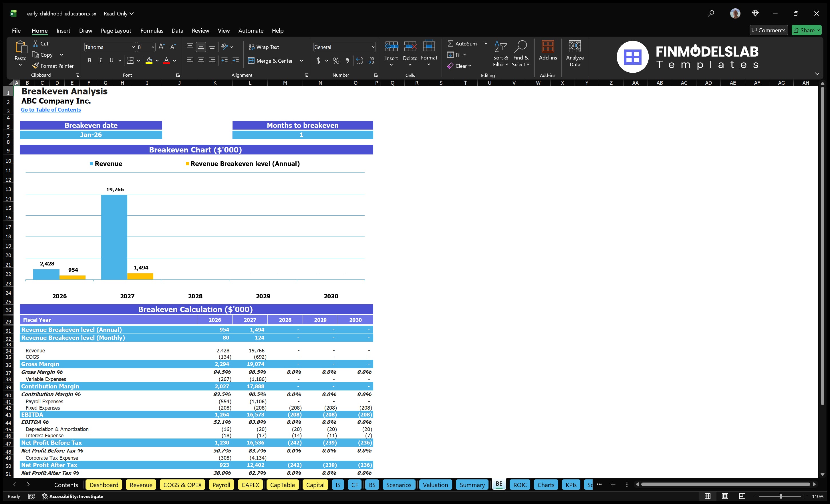Toggle Wrap Text on selection
Screen dimensions: 830x504
tap(264, 47)
